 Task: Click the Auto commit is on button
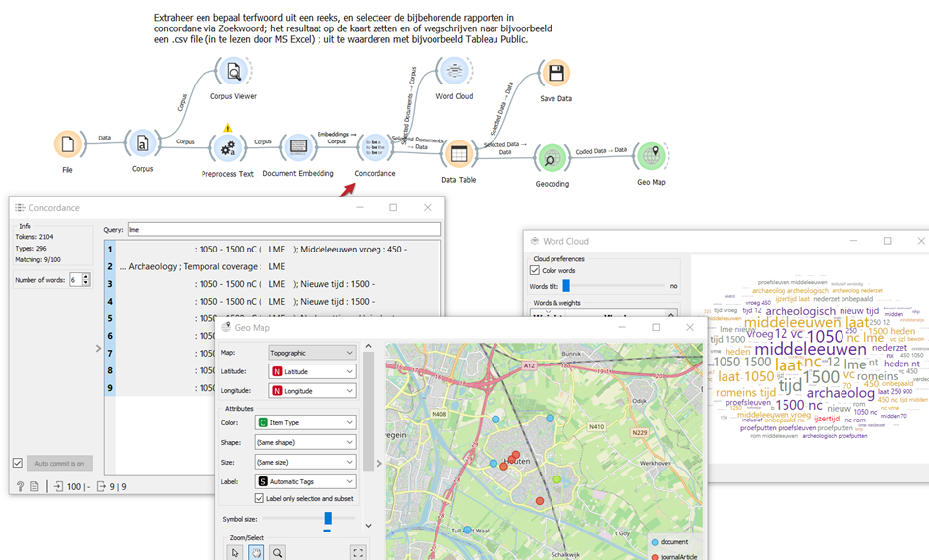coord(60,463)
